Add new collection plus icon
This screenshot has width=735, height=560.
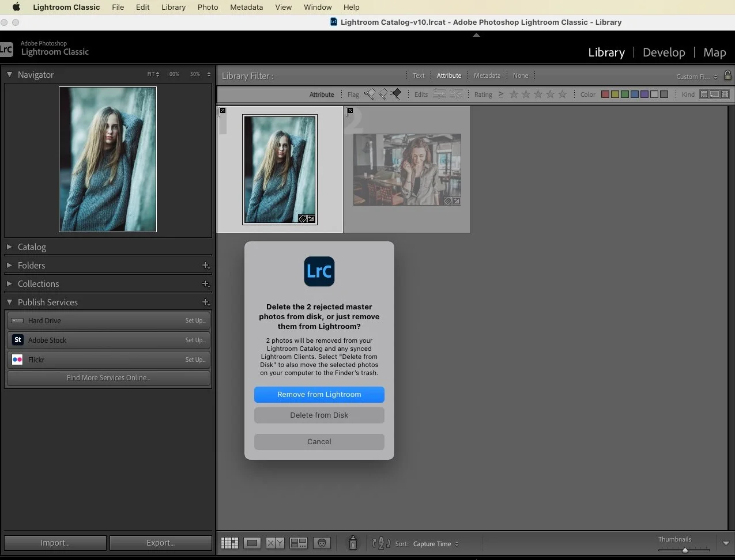[205, 283]
